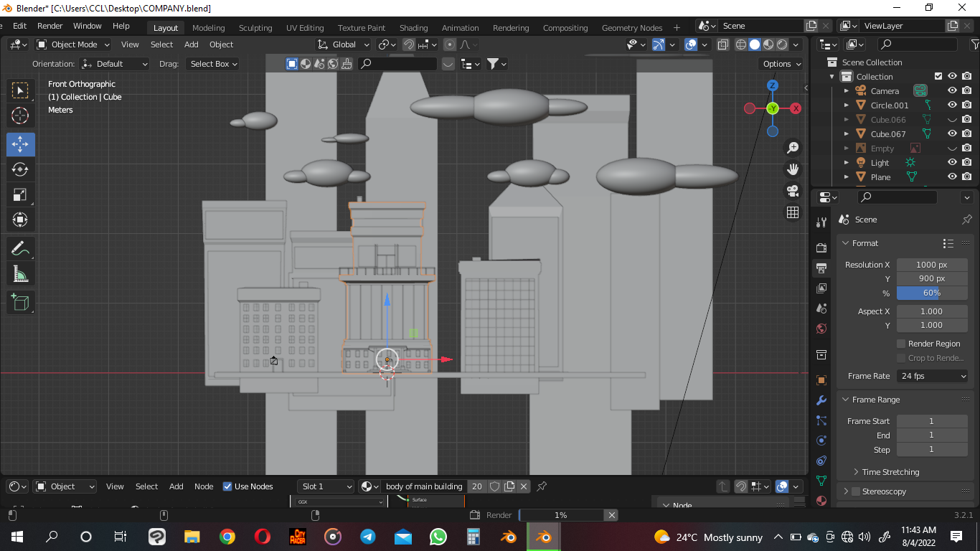Uncheck the Use Nodes checkbox
Screen dimensions: 980x551
point(227,486)
